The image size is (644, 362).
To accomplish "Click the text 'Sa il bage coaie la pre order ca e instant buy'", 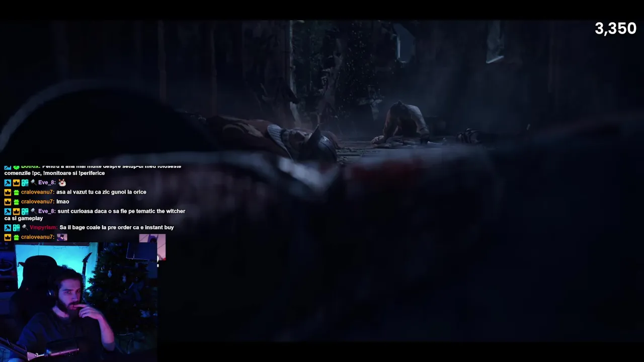I will coord(117,227).
